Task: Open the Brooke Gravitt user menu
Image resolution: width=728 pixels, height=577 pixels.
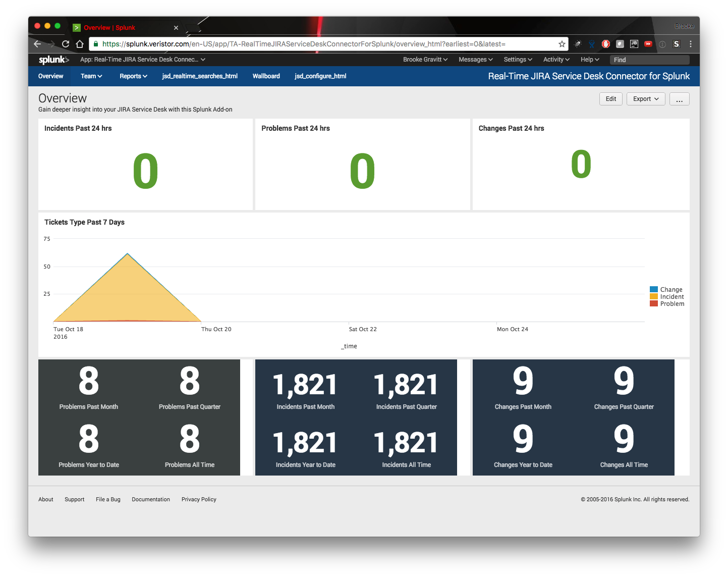Action: click(425, 60)
